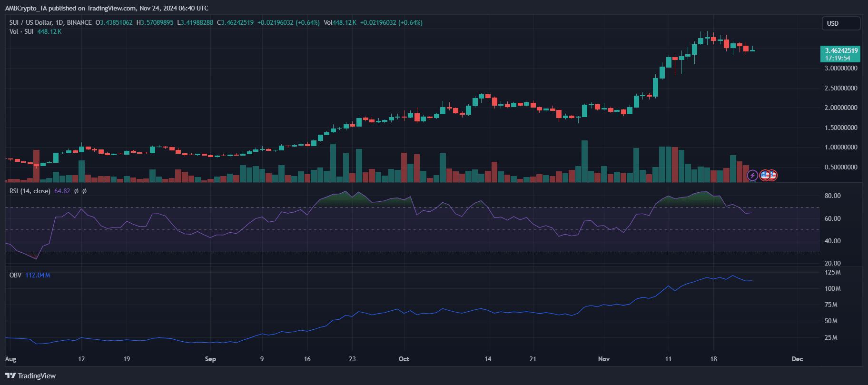Click the 60.00 RSI axis label

tap(833, 218)
